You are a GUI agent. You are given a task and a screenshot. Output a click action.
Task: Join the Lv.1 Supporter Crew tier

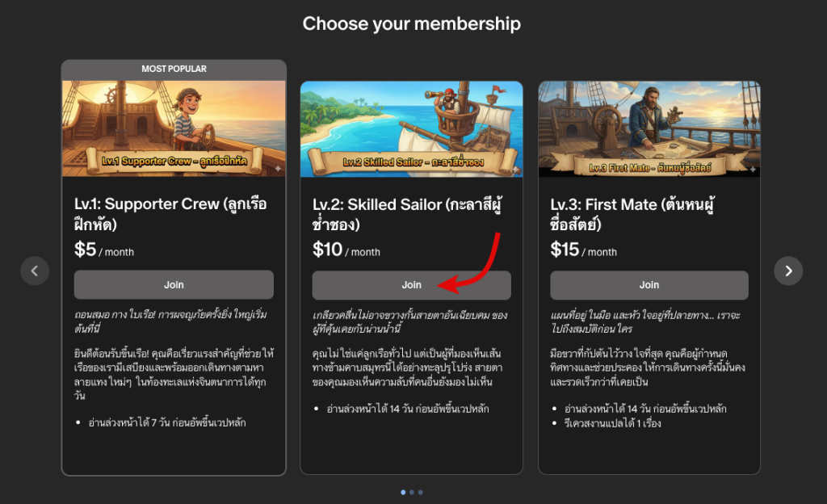[174, 285]
